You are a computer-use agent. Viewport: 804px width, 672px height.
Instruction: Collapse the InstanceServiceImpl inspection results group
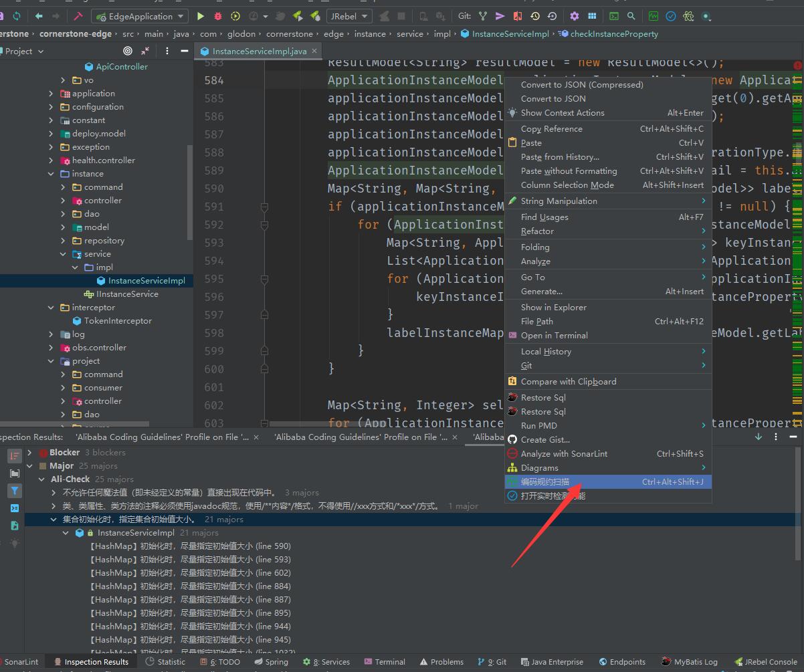[x=65, y=532]
